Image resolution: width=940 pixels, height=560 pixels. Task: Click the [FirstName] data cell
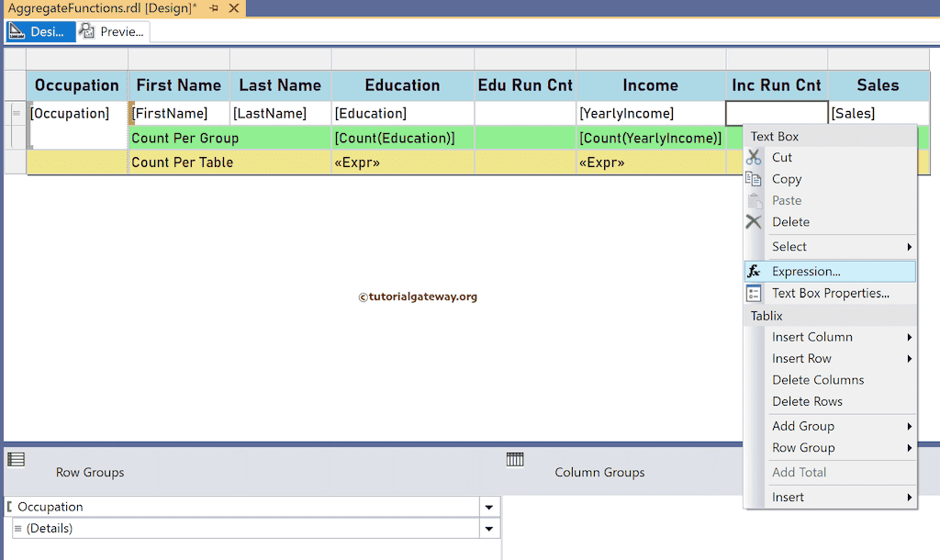[179, 113]
